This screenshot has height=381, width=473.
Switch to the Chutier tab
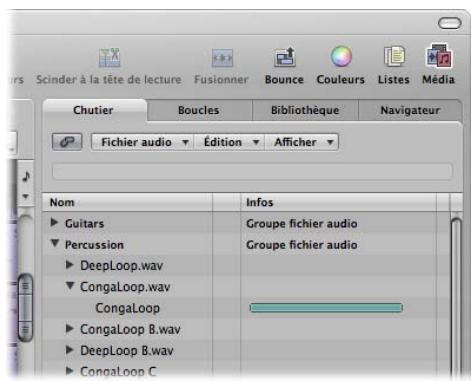coord(94,110)
